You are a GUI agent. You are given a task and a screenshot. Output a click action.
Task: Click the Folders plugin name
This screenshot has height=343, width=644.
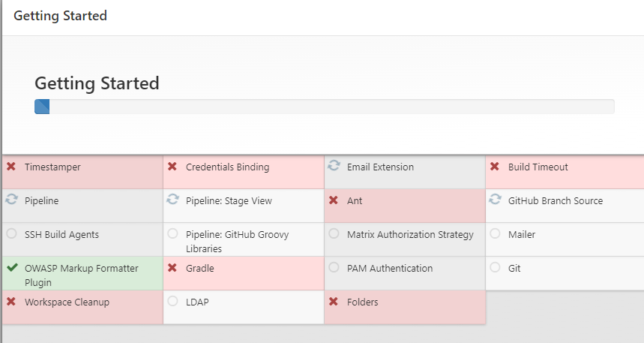tap(363, 302)
